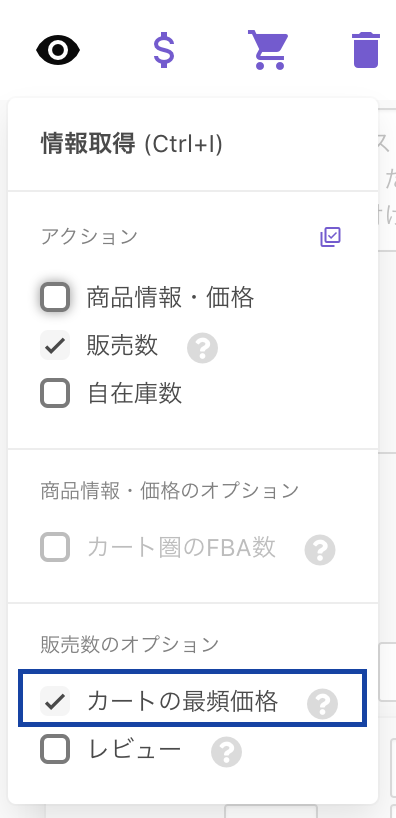Click the 自在庫数 label text
396x818 pixels.
tap(135, 393)
